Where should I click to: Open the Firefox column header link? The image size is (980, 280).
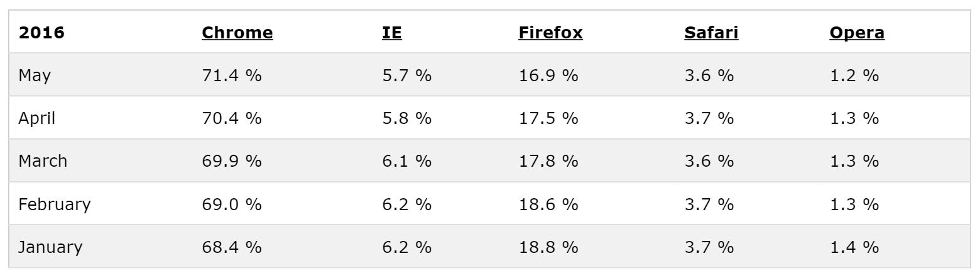[x=550, y=33]
